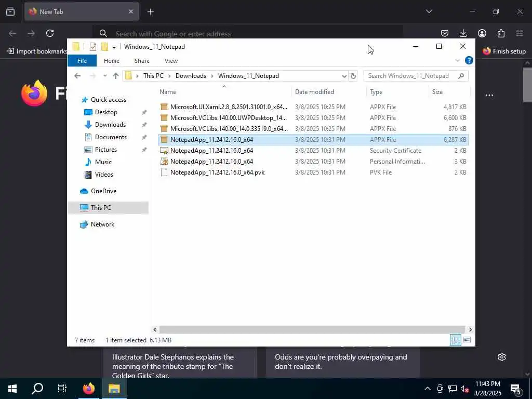
Task: Open Firefox list all tabs dropdown
Action: [429, 11]
